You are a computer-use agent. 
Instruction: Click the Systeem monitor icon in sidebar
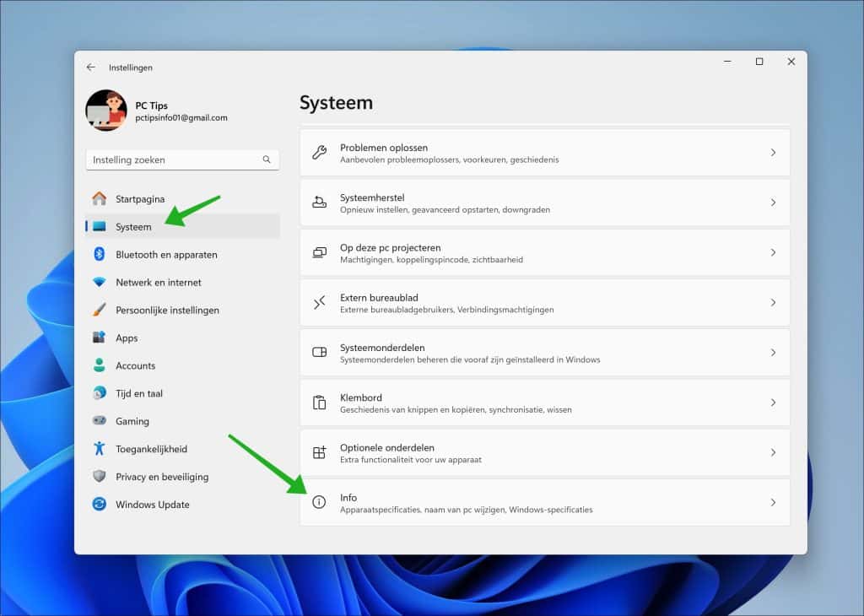coord(100,226)
